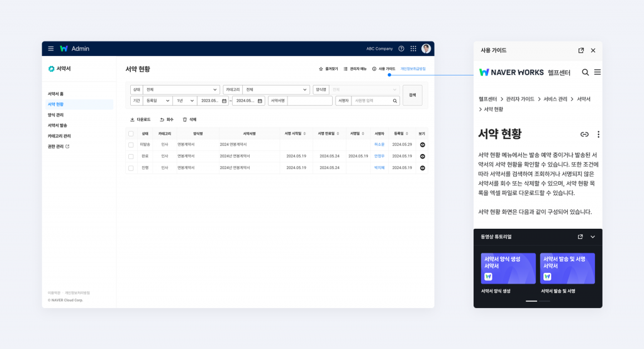644x349 pixels.
Task: Click the help question mark icon
Action: (x=401, y=48)
